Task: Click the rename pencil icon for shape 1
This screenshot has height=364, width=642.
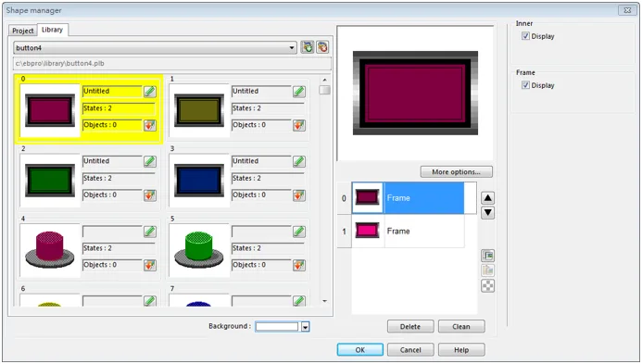Action: pos(299,92)
